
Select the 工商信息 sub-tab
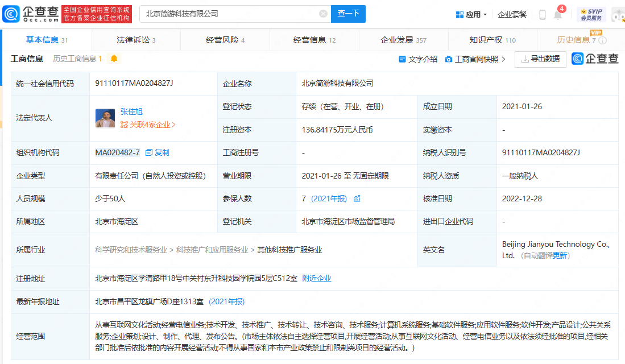[x=27, y=59]
